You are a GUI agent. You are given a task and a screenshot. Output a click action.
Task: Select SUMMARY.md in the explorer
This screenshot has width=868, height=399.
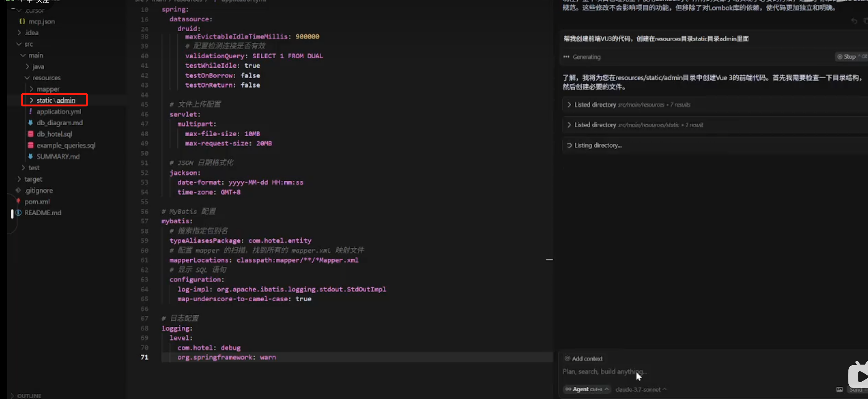[x=58, y=156]
